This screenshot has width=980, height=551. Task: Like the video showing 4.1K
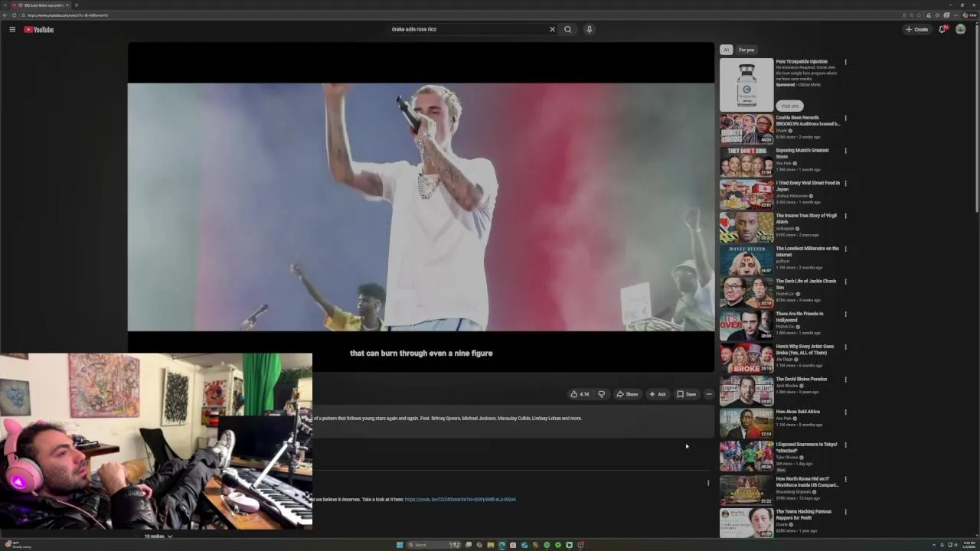(580, 394)
